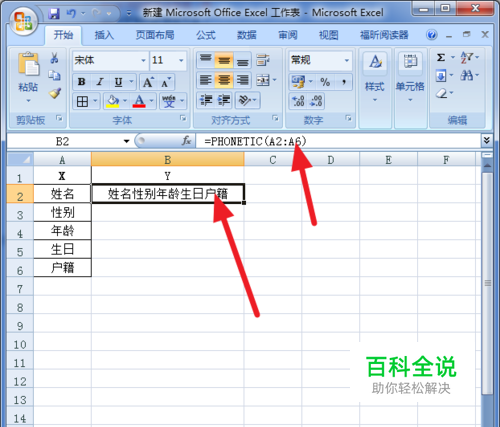500x427 pixels.
Task: Toggle italic formatting
Action: (x=100, y=82)
